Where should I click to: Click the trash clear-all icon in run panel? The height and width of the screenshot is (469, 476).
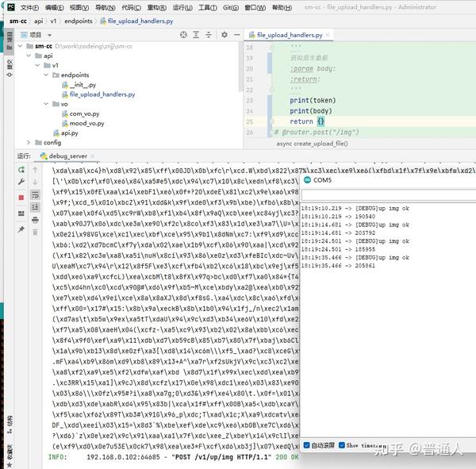click(x=35, y=233)
